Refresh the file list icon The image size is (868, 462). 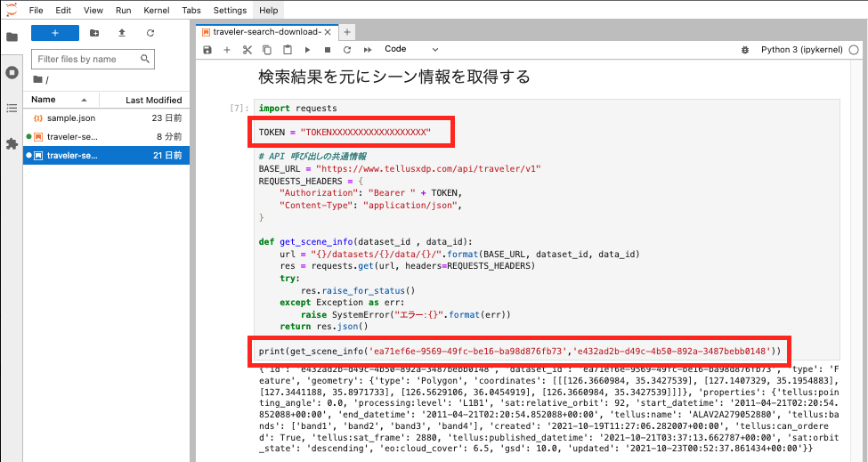[150, 33]
